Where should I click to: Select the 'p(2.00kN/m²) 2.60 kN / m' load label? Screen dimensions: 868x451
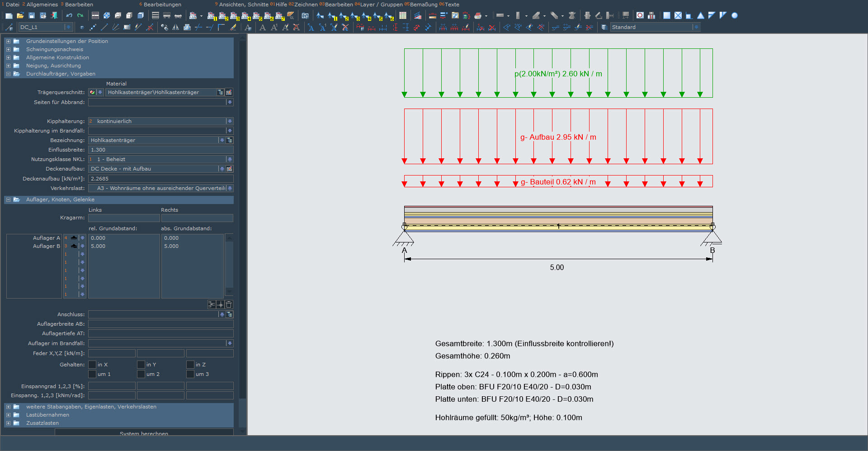click(558, 74)
